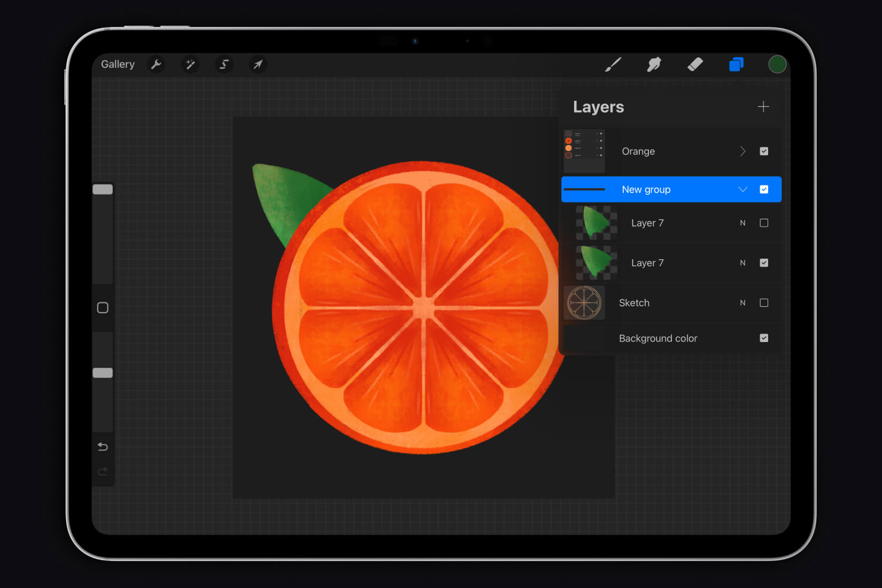Select the Sketch layer name
The width and height of the screenshot is (882, 588).
[x=634, y=303]
